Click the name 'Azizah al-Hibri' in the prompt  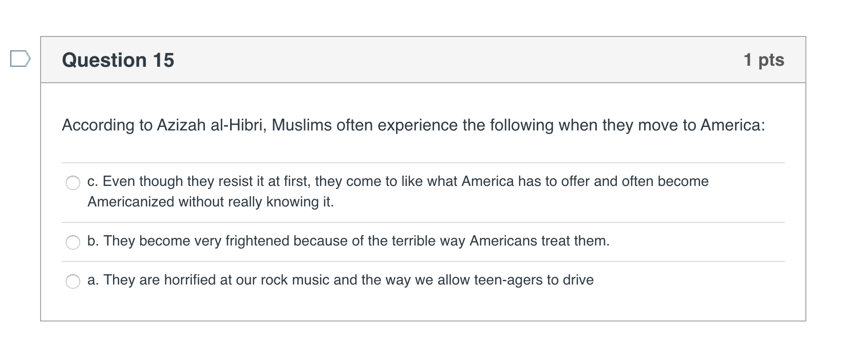click(x=212, y=125)
